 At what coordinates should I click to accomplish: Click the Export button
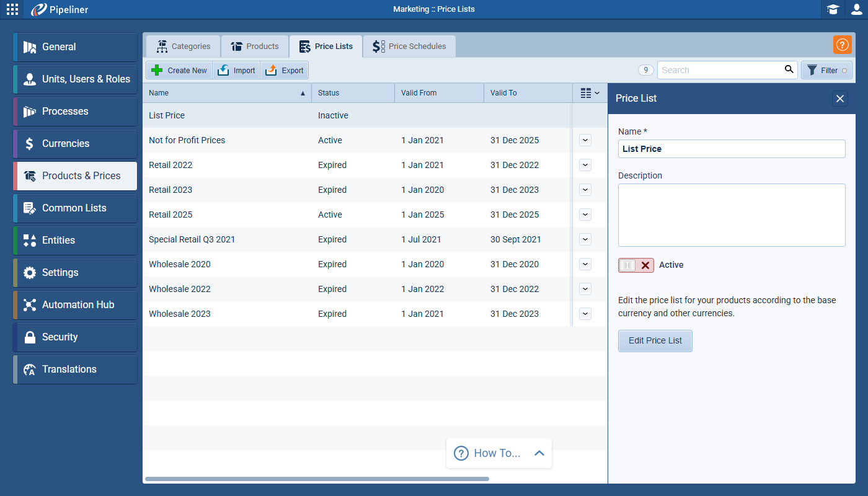click(285, 70)
